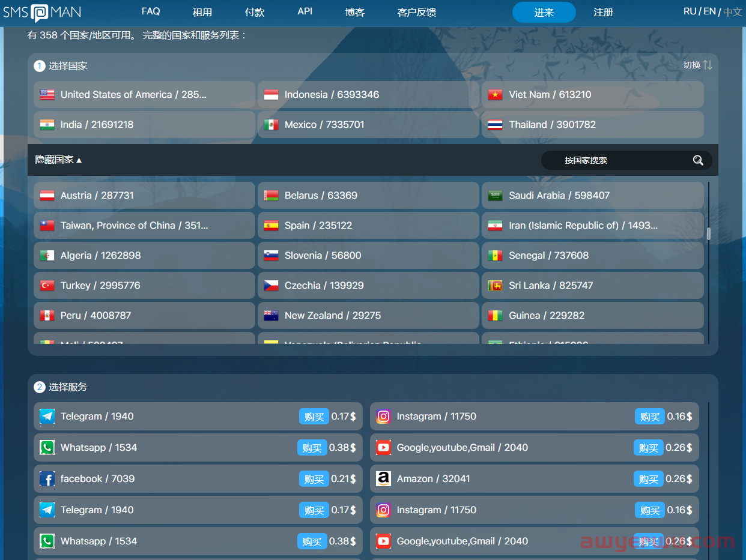This screenshot has width=746, height=560.
Task: Click the country list scrollbar thumb
Action: pyautogui.click(x=709, y=233)
